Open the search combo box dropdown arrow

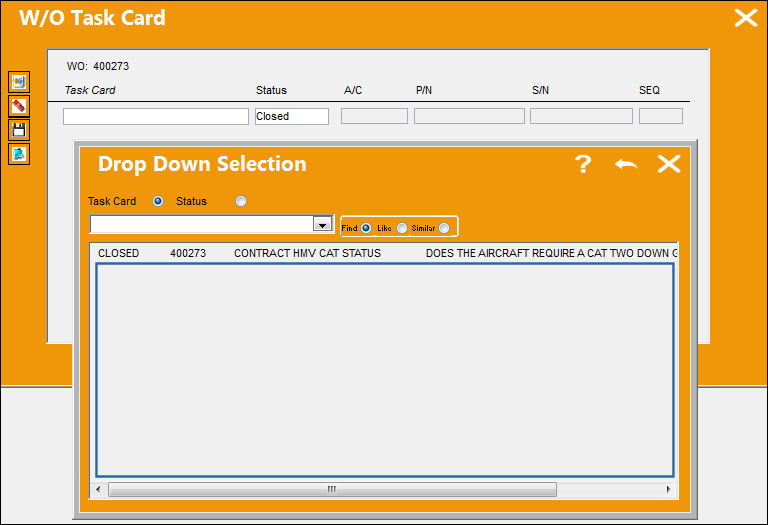coord(322,224)
